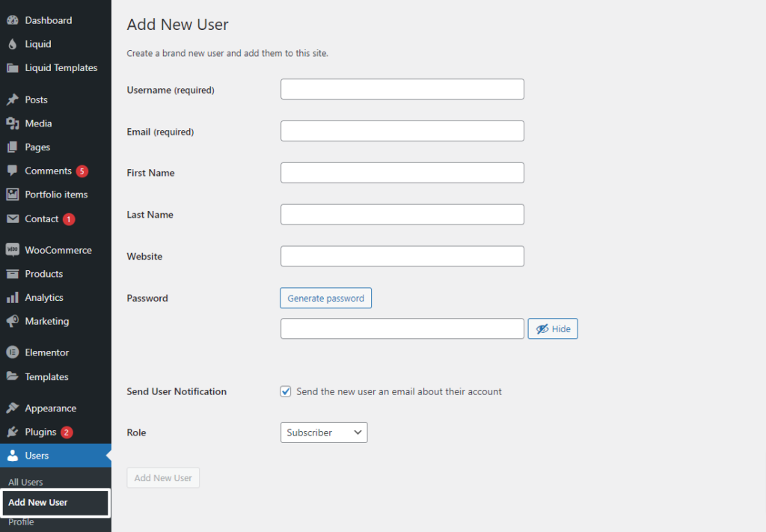Click the Comments speech bubble icon

[13, 171]
